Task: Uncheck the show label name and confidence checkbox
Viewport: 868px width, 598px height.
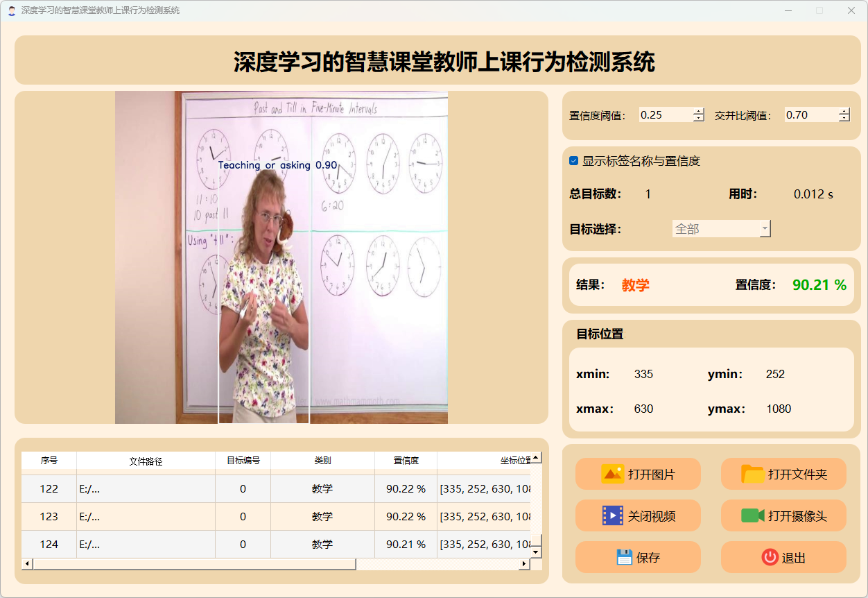Action: [573, 161]
